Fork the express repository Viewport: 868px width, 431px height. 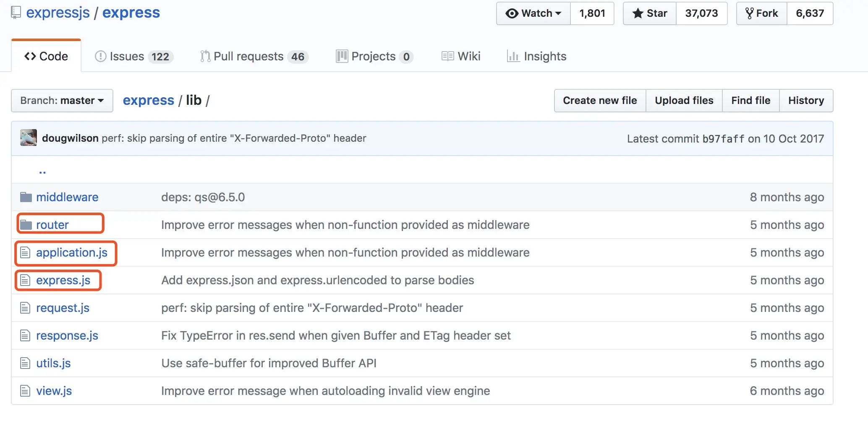(x=762, y=13)
